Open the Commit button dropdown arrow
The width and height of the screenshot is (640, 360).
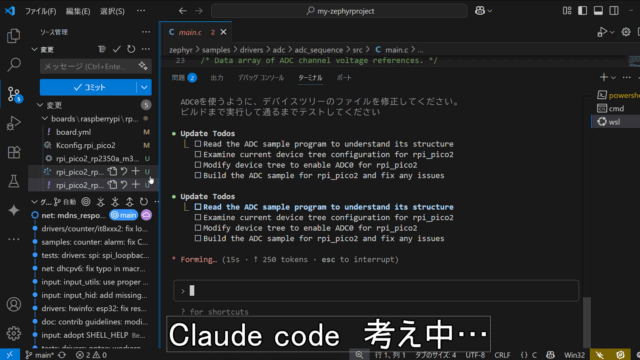coord(144,87)
